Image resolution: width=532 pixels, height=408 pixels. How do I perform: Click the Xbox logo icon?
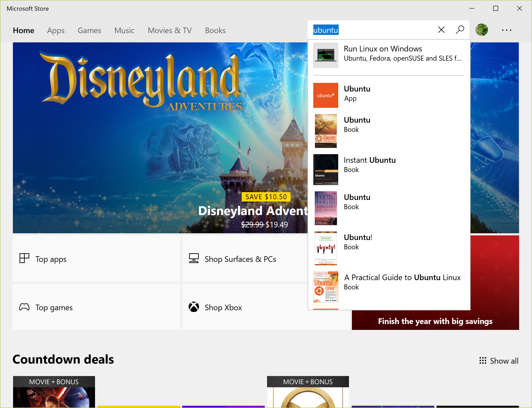click(194, 307)
